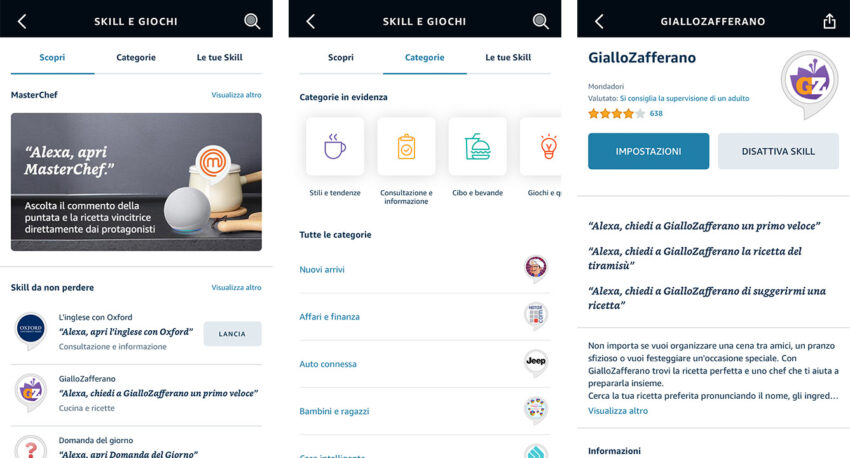Viewport: 850px width, 458px height.
Task: Tap share icon on GialloZafferano header
Action: coord(829,21)
